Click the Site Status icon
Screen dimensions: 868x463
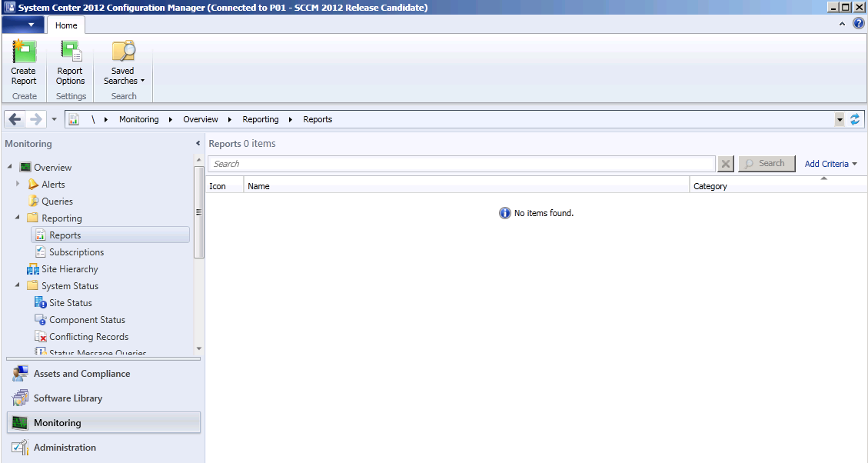[41, 303]
